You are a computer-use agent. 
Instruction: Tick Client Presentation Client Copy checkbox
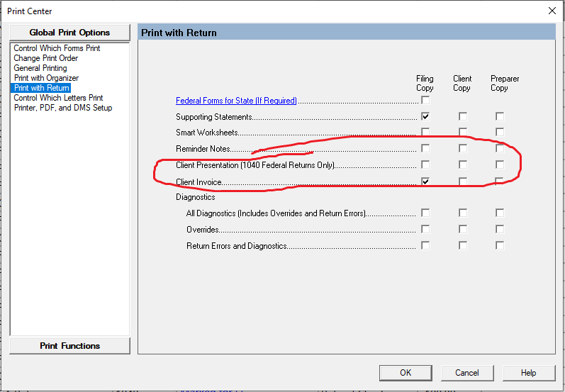[x=462, y=165]
